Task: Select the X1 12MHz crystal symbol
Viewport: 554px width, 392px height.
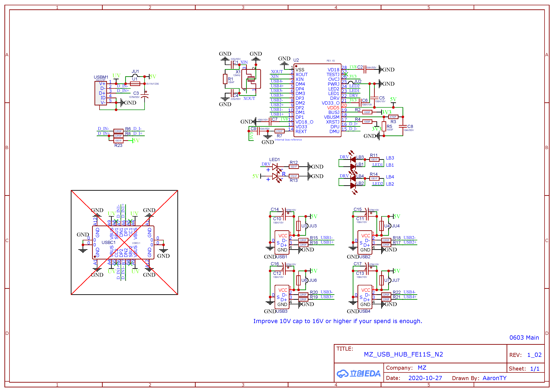Action: click(251, 79)
